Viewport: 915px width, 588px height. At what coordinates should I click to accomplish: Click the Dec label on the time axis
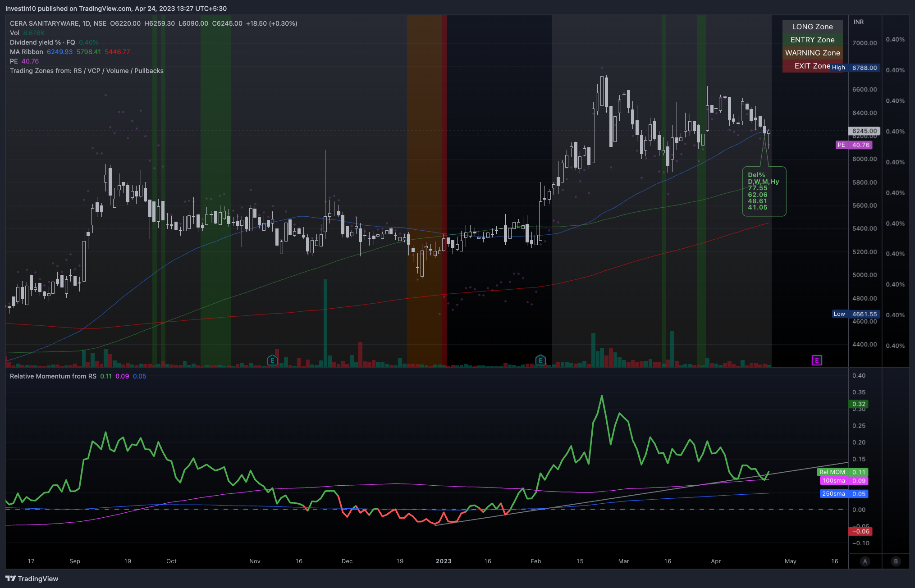tap(347, 561)
